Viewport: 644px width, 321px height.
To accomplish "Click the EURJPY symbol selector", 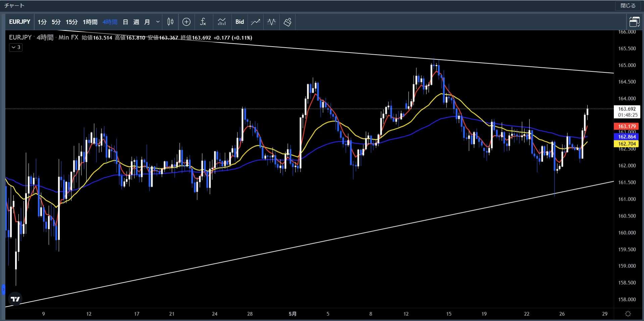I will pos(19,22).
